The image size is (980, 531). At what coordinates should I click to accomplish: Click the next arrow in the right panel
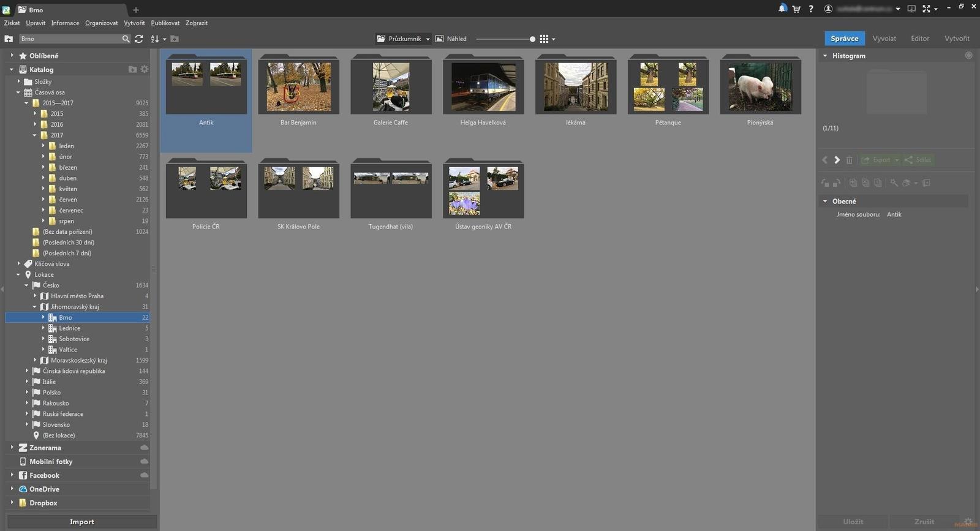click(x=837, y=160)
